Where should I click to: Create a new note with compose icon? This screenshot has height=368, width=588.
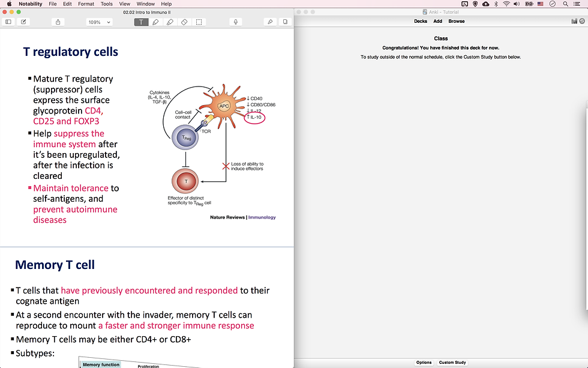[23, 22]
